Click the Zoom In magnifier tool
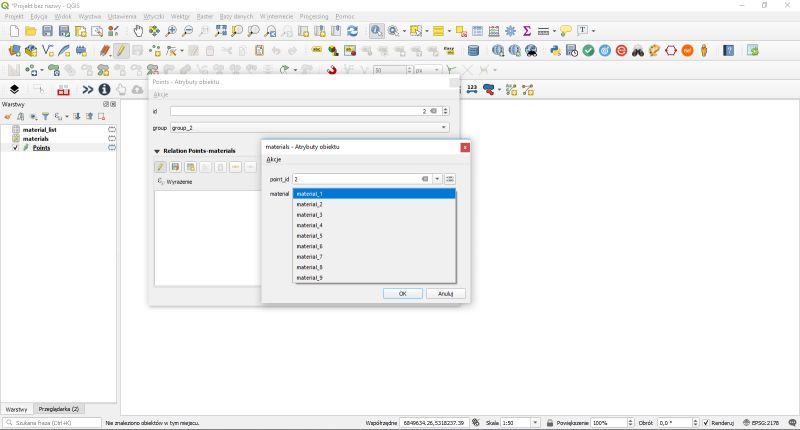Image resolution: width=800 pixels, height=430 pixels. 171,31
